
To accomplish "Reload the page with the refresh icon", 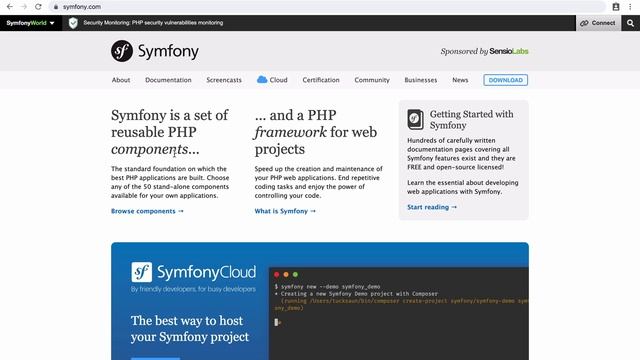I will coord(38,7).
